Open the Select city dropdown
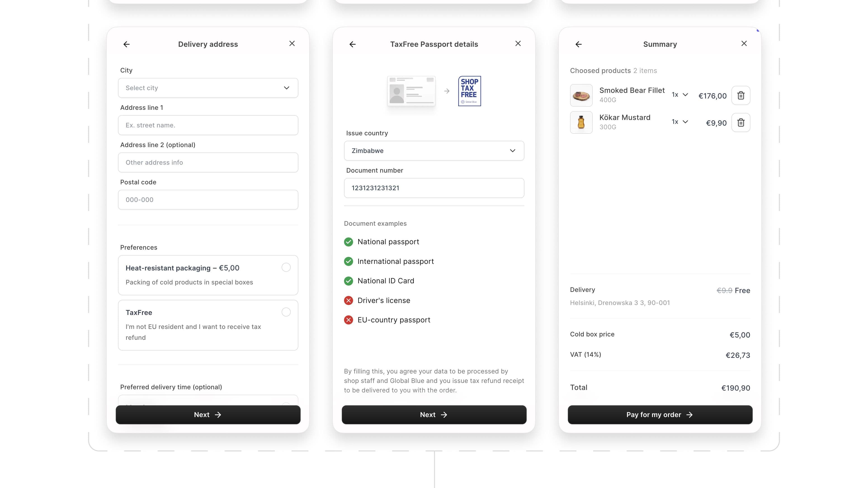Viewport: 868px width, 488px height. point(208,88)
